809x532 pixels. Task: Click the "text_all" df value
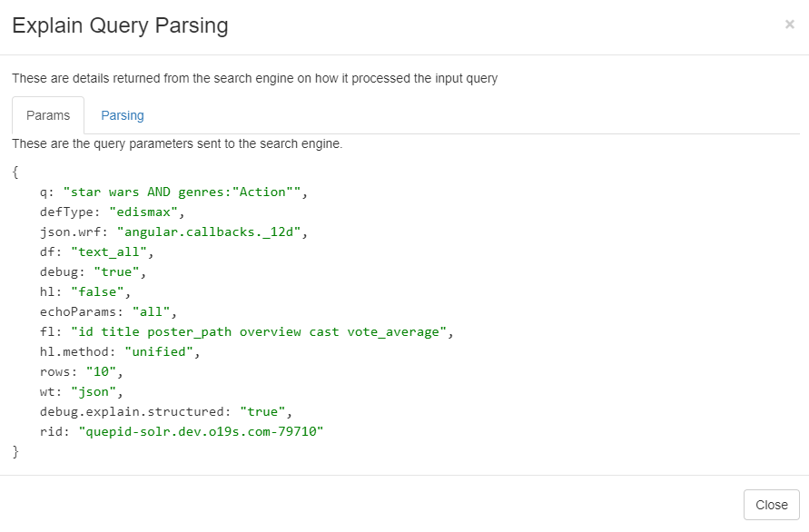pyautogui.click(x=109, y=252)
